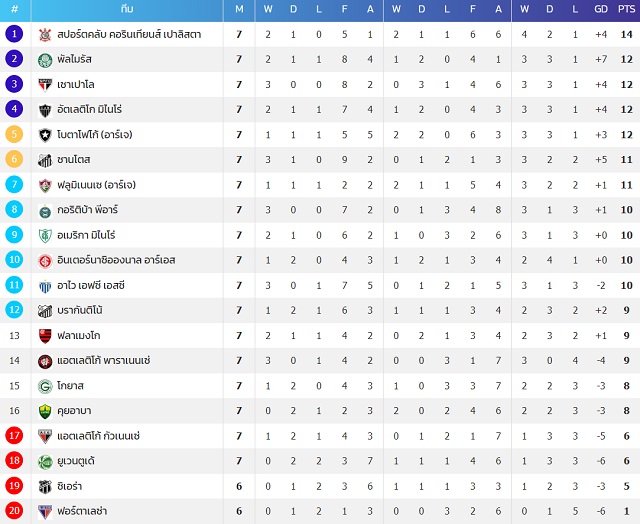This screenshot has height=524, width=640.
Task: Sort by the PTS column header
Action: click(626, 9)
